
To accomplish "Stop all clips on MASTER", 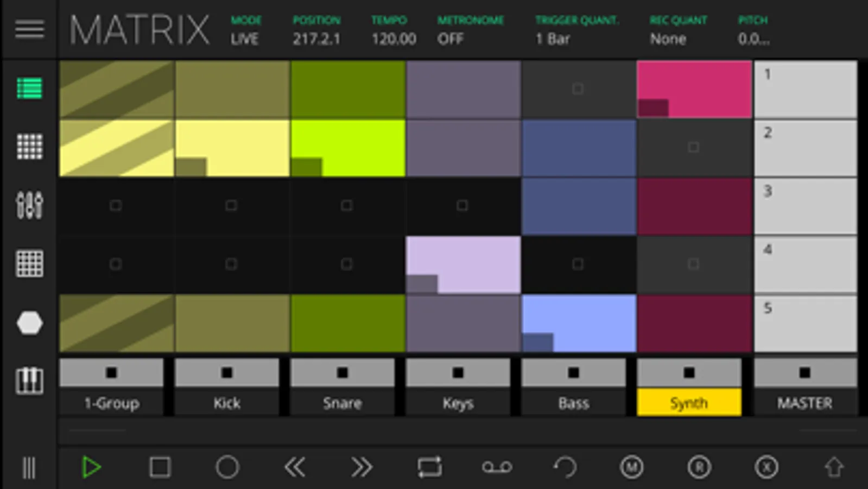I will pos(806,373).
